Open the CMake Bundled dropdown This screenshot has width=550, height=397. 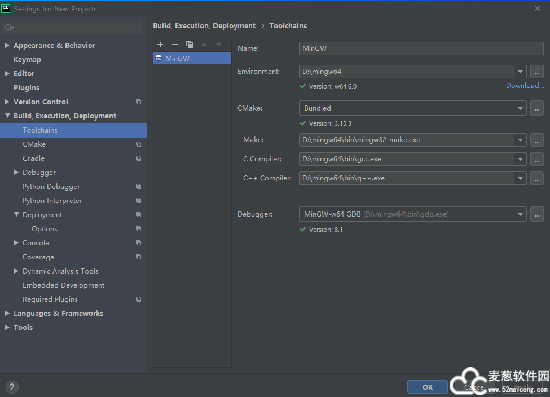point(412,108)
